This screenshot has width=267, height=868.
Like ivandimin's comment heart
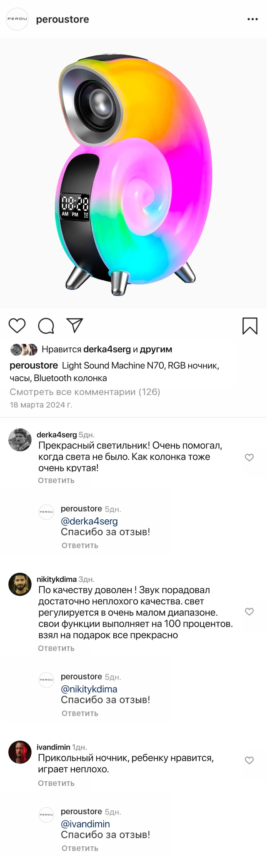coord(249,760)
